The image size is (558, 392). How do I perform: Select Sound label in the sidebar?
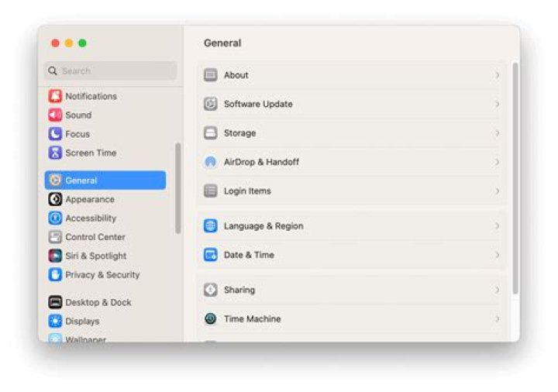78,115
